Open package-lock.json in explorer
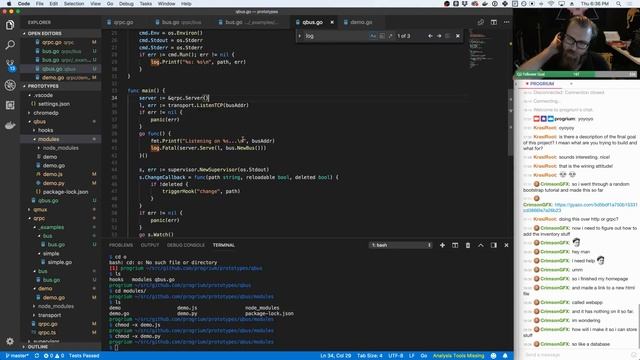 pyautogui.click(x=65, y=192)
